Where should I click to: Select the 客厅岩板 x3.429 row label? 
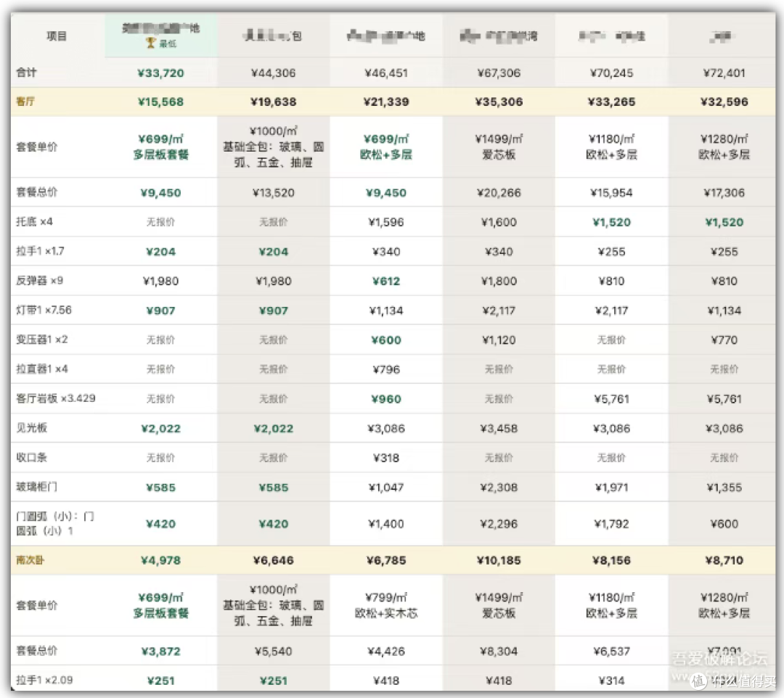(55, 398)
